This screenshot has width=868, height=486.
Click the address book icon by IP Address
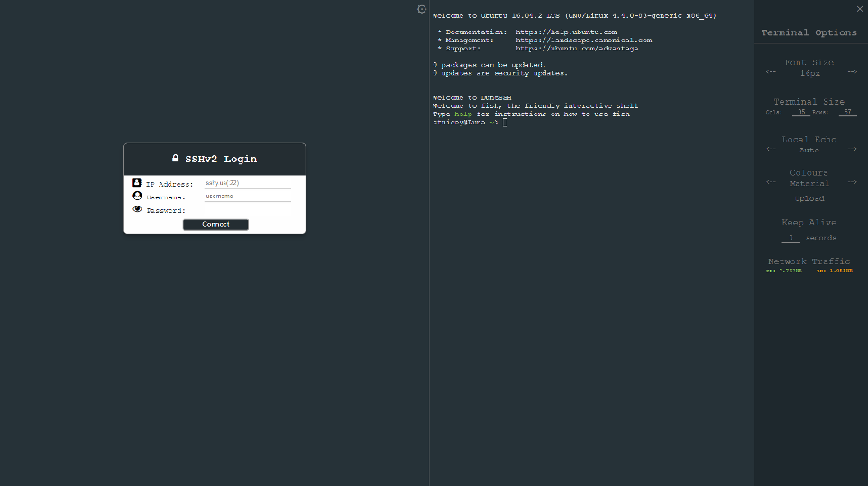137,182
